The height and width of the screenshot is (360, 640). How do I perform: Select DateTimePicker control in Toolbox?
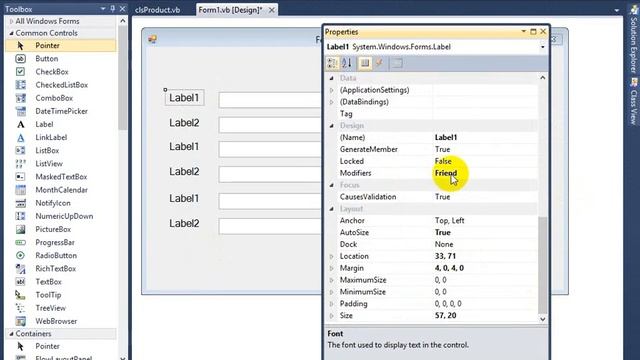point(61,111)
